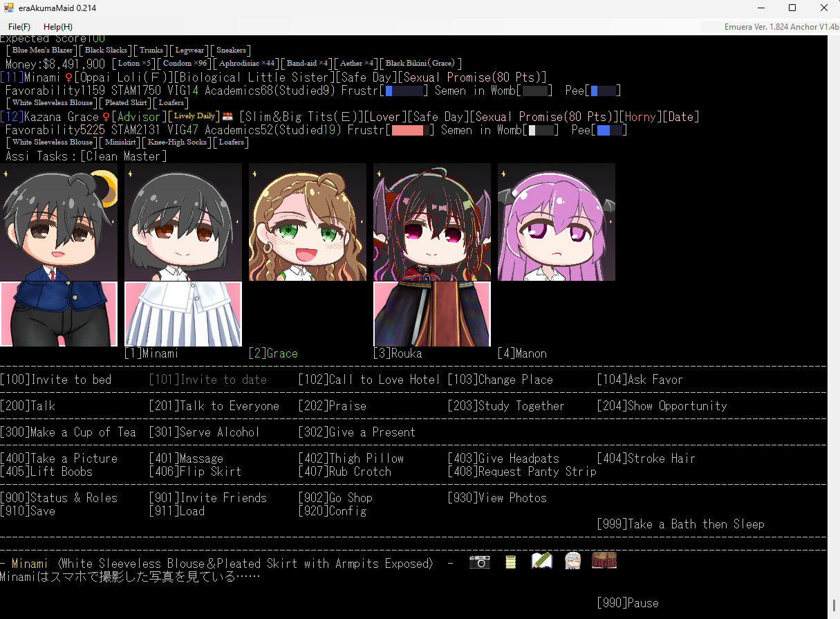Select Manon's portrait thumbnail
This screenshot has height=619, width=840.
pyautogui.click(x=557, y=222)
